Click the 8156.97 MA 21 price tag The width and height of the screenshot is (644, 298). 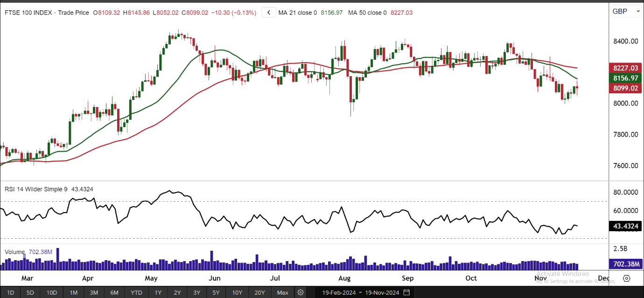(626, 78)
